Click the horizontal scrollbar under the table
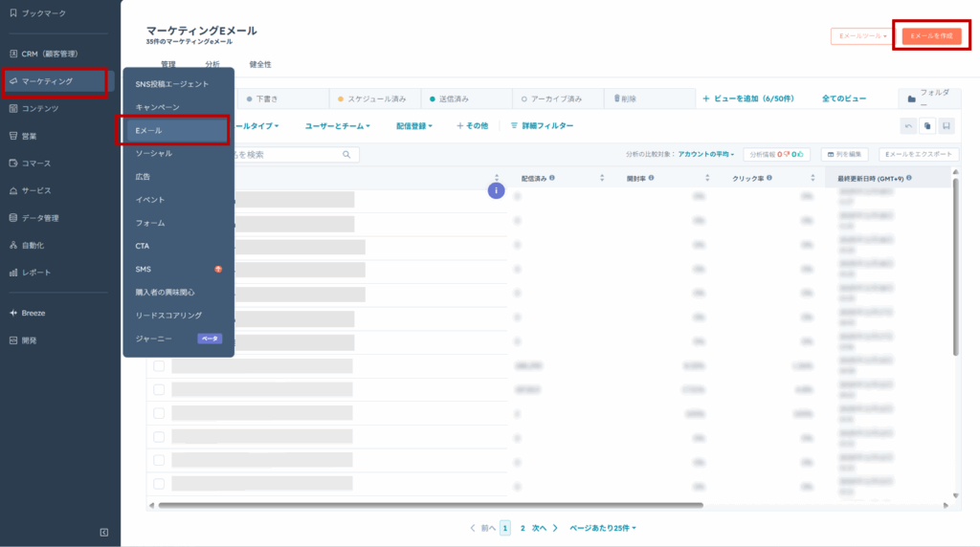980x547 pixels. [x=431, y=505]
